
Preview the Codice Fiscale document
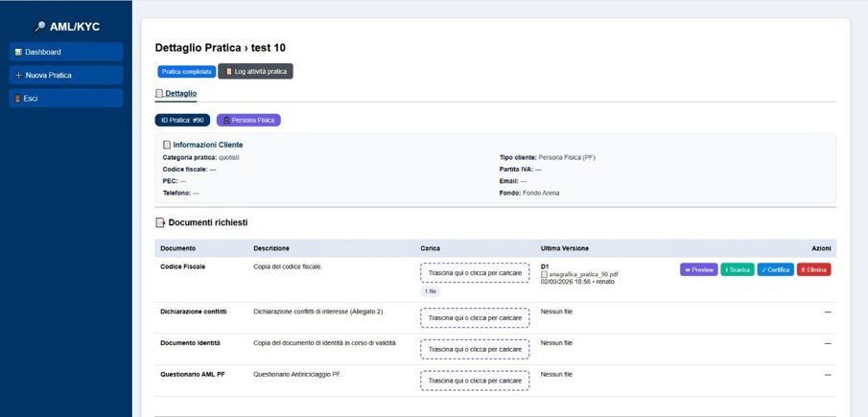click(x=698, y=270)
